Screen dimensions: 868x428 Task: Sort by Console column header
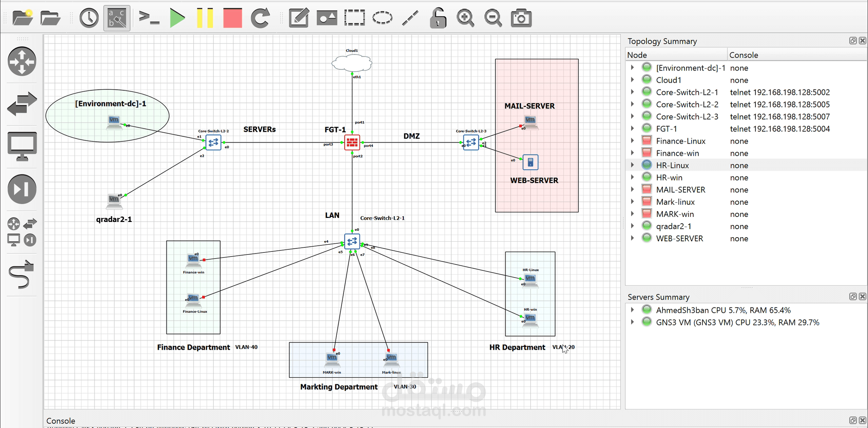coord(797,55)
